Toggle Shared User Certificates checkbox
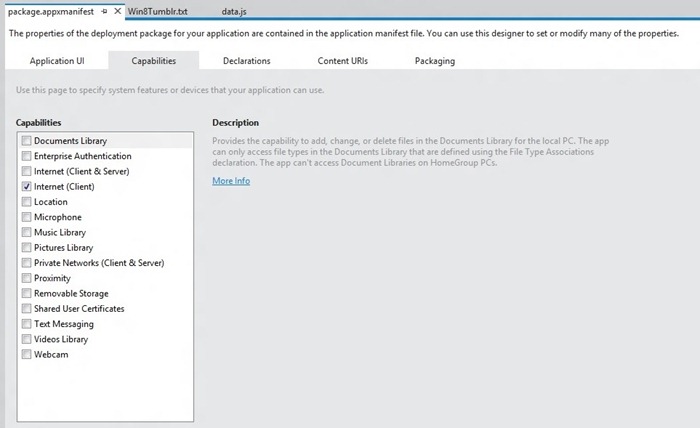The image size is (700, 428). pyautogui.click(x=26, y=308)
